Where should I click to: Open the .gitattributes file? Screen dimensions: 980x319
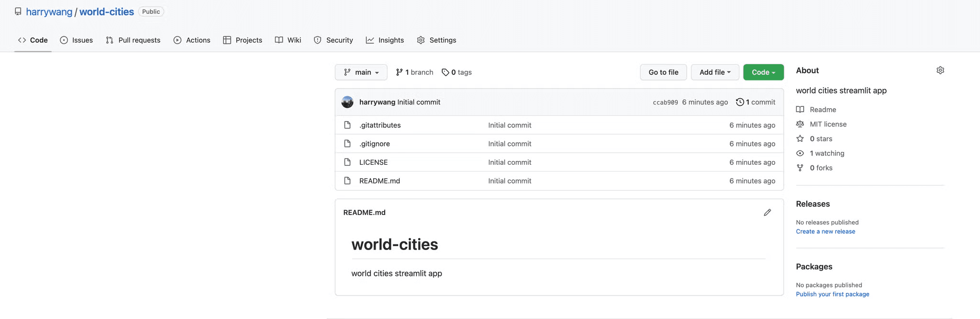click(x=380, y=125)
